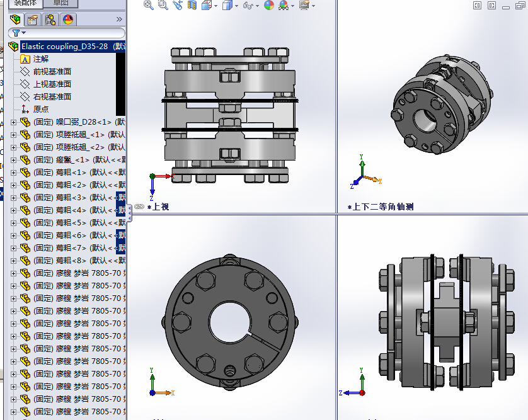Restore down the document window
The width and height of the screenshot is (528, 420).
tap(520, 6)
